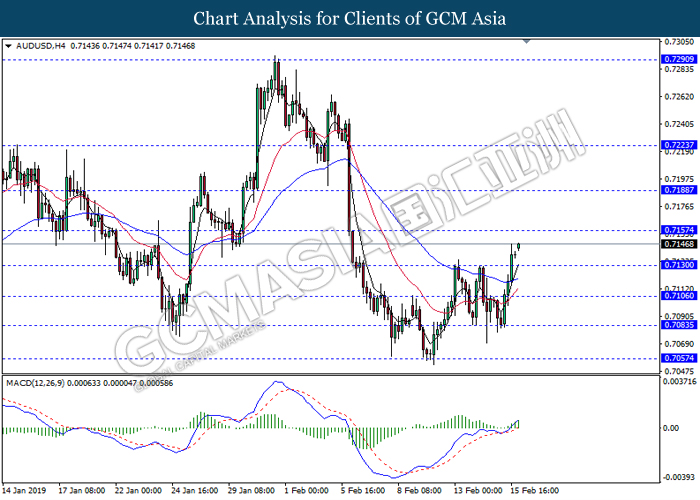Viewport: 700px width, 500px height.
Task: Click the chart shift marker triangle at top
Action: (x=527, y=41)
